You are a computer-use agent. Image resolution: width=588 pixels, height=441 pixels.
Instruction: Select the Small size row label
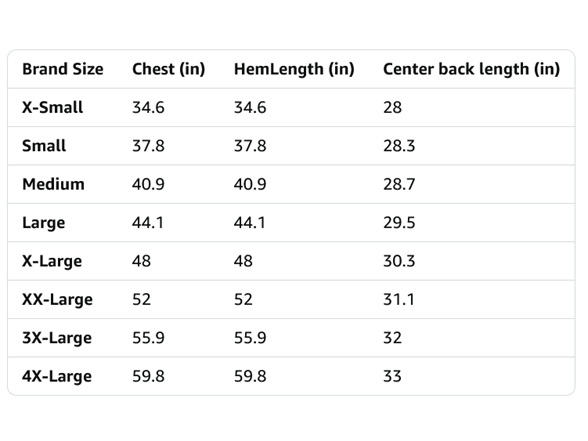pyautogui.click(x=44, y=146)
